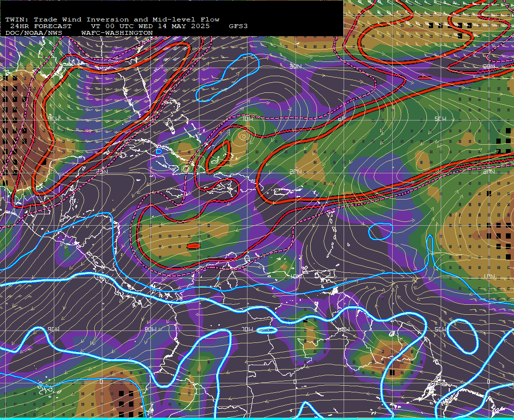Viewport: 514px width, 420px height.
Task: Click the 0 latitude label over central Brazil
Action: 295,381
